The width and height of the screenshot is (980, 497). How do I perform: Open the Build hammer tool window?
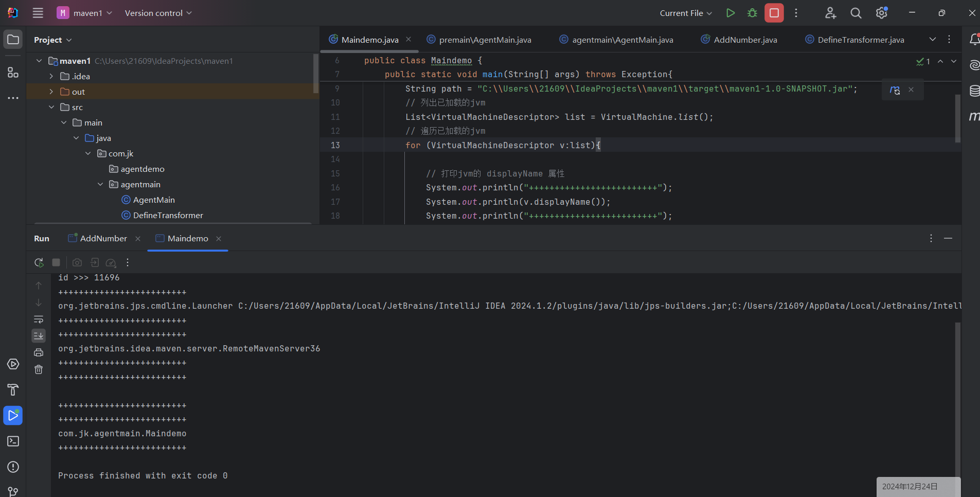coord(13,390)
